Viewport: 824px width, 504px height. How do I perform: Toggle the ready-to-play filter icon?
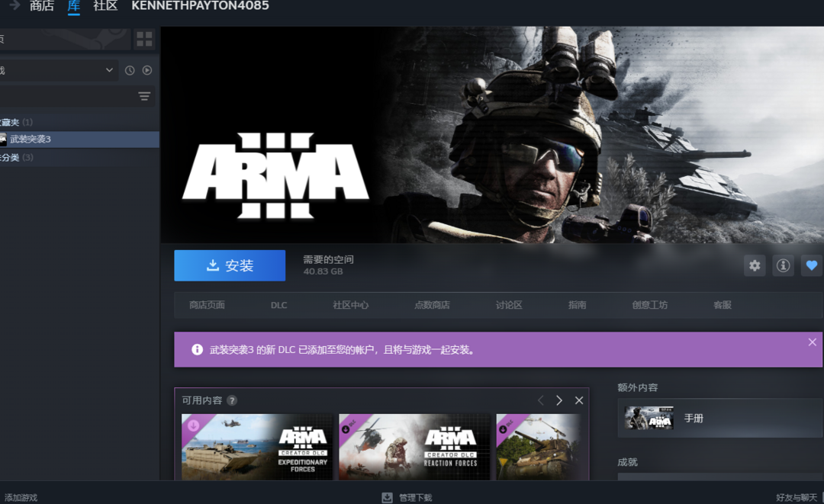pos(147,70)
